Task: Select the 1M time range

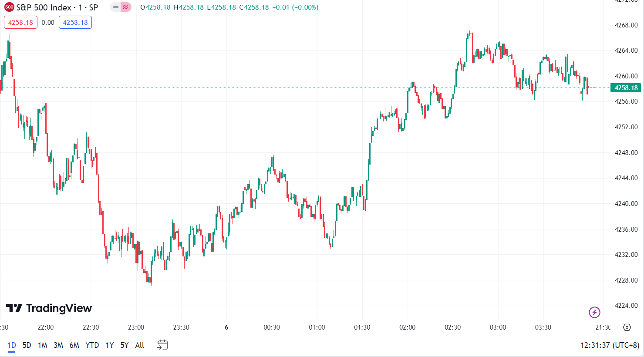Action: [42, 345]
